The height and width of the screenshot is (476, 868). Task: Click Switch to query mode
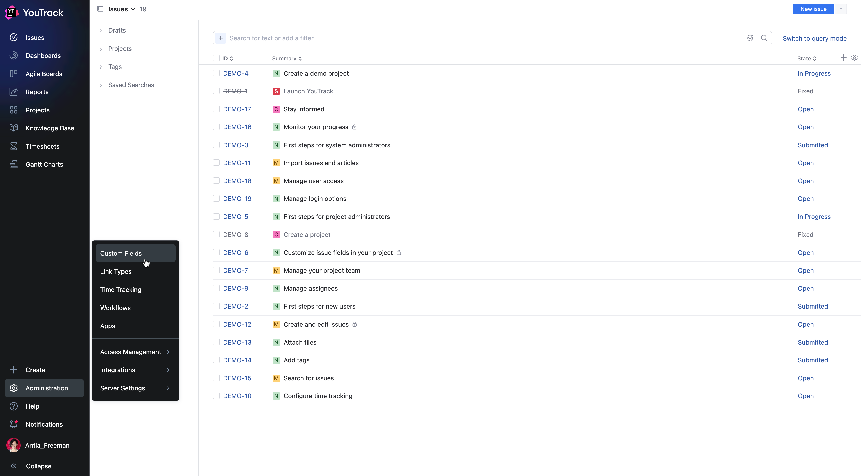(815, 38)
